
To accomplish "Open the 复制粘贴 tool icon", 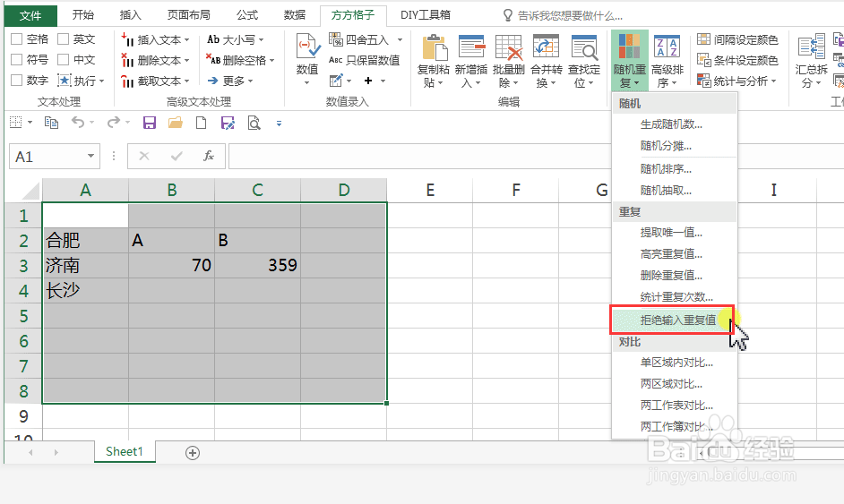I will click(x=435, y=47).
